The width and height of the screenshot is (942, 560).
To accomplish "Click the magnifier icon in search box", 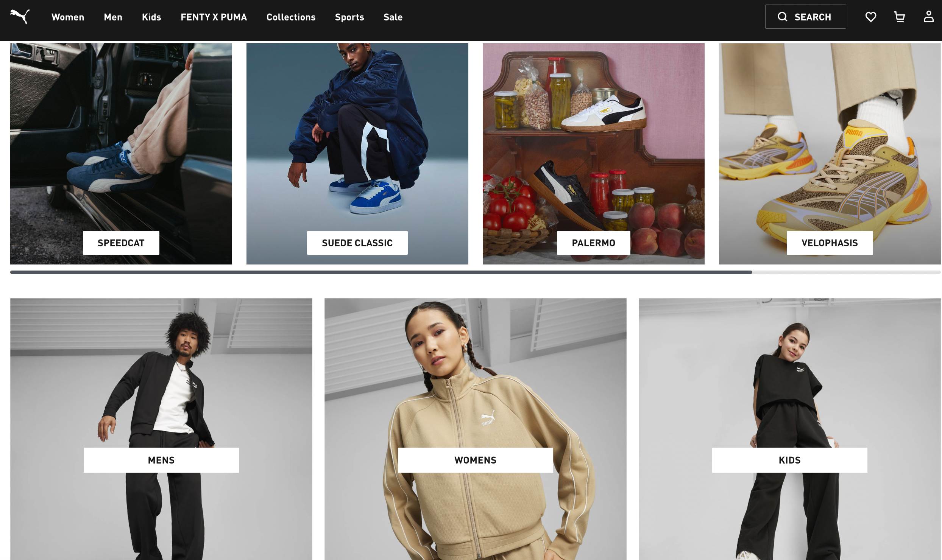I will tap(783, 17).
